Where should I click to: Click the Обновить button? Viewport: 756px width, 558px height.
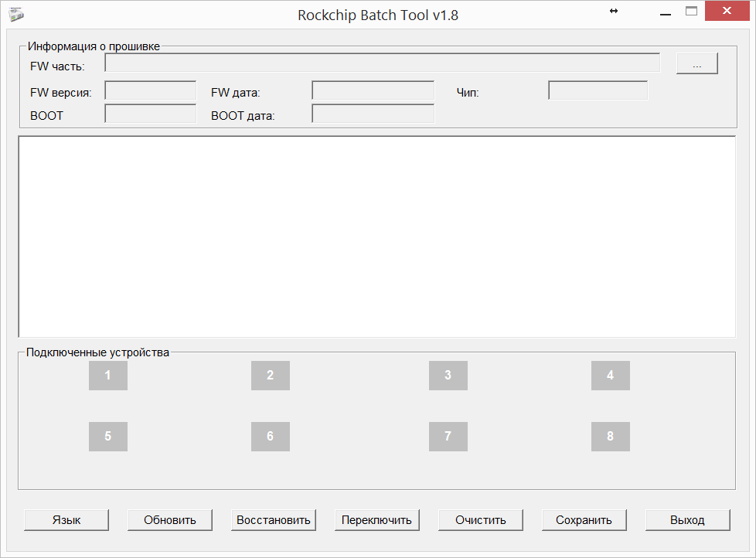click(x=170, y=520)
